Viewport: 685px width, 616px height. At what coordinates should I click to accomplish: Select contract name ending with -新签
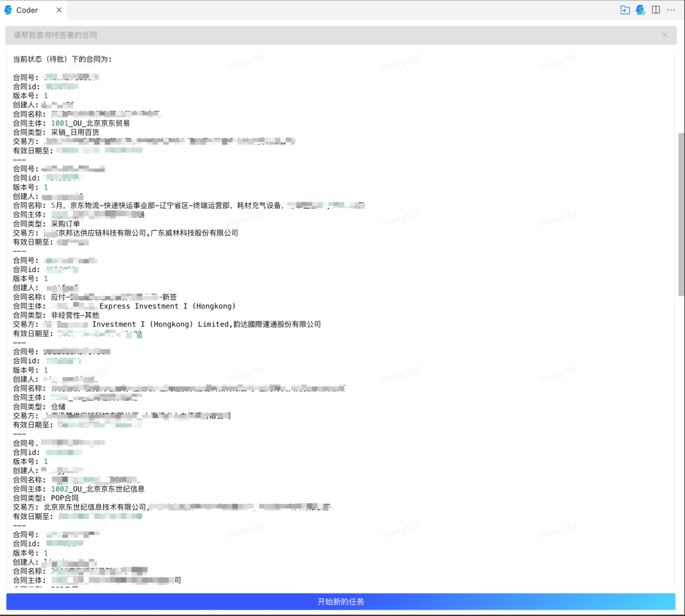click(114, 297)
